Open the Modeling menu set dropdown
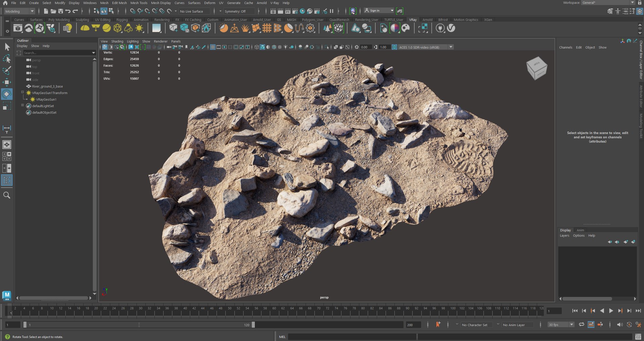Image resolution: width=644 pixels, height=341 pixels. coord(20,11)
